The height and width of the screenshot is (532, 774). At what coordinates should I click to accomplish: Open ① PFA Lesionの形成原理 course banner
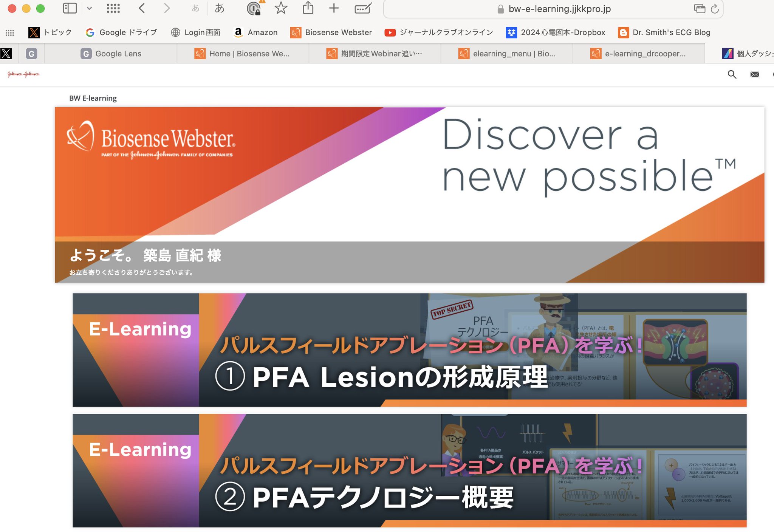click(410, 350)
